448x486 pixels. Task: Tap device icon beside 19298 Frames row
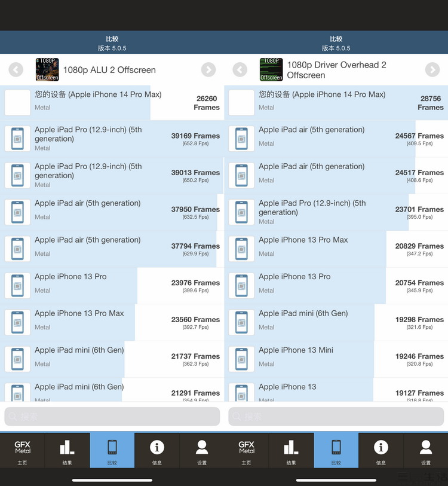(x=241, y=322)
